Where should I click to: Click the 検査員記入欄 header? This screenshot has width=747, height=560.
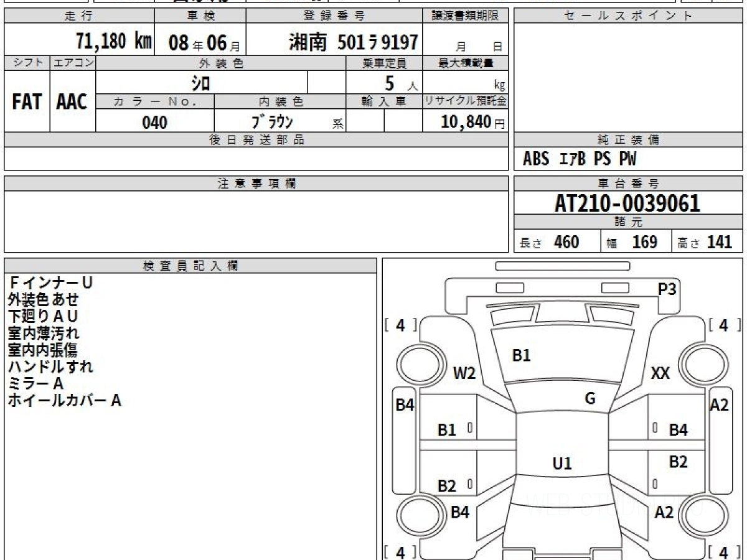(190, 266)
